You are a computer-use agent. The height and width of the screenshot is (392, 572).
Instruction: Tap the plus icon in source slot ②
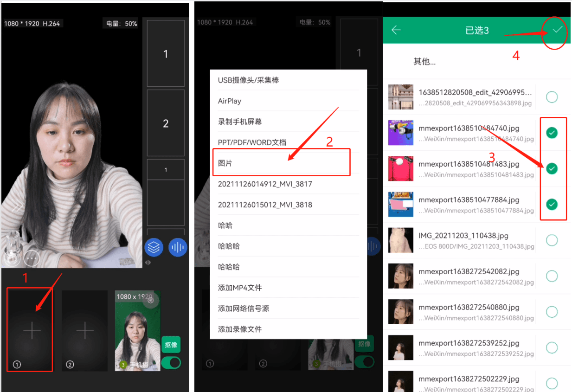tap(85, 330)
